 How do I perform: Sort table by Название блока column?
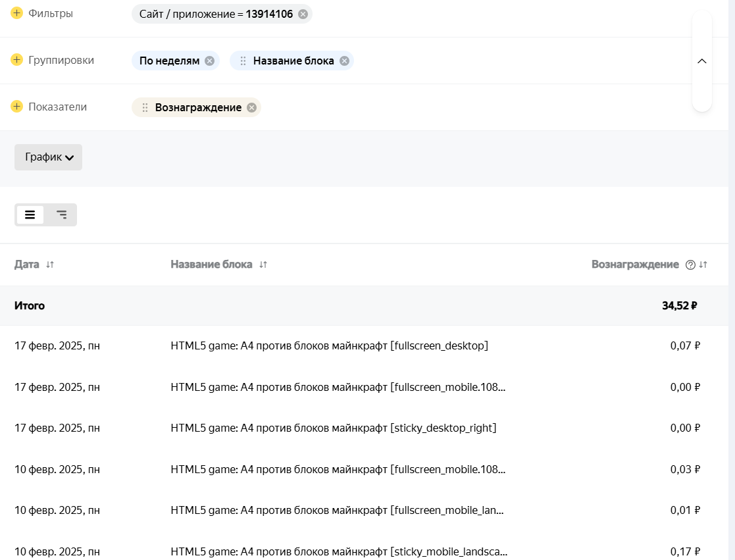tap(263, 265)
